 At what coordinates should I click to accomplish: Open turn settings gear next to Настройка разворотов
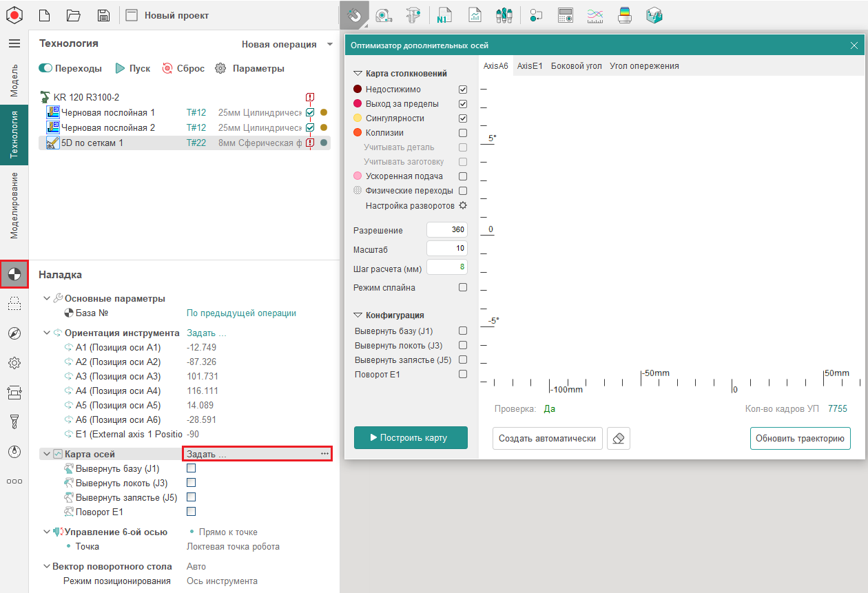click(x=463, y=205)
